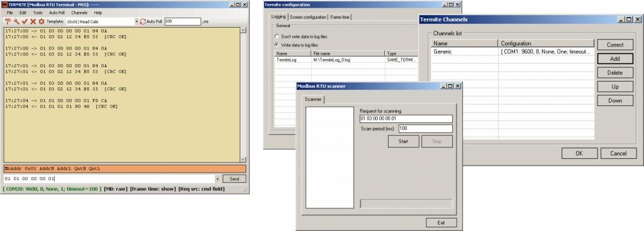Click the TermiteLog row name cell
Viewport: 644px width, 231px height.
[292, 60]
